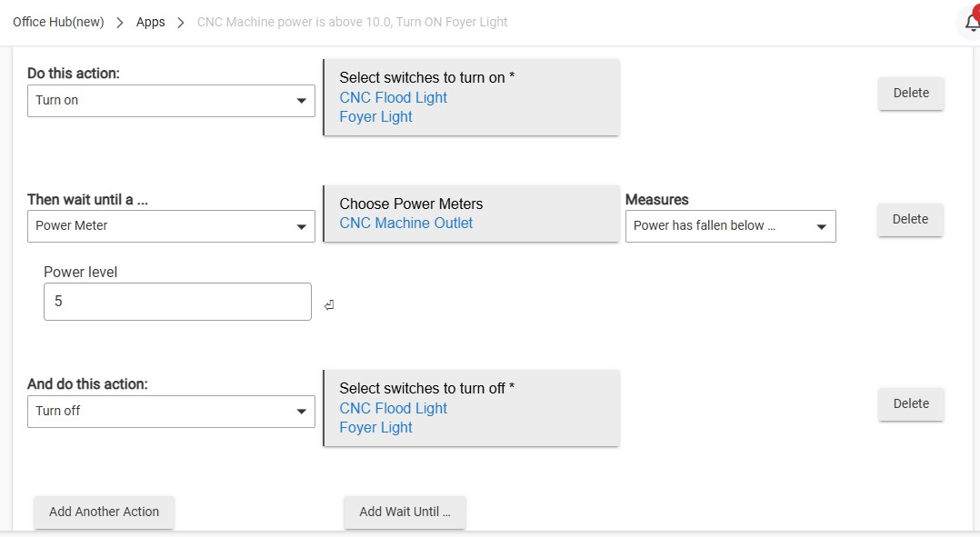The image size is (980, 537).
Task: Click the Power level input field
Action: tap(177, 302)
